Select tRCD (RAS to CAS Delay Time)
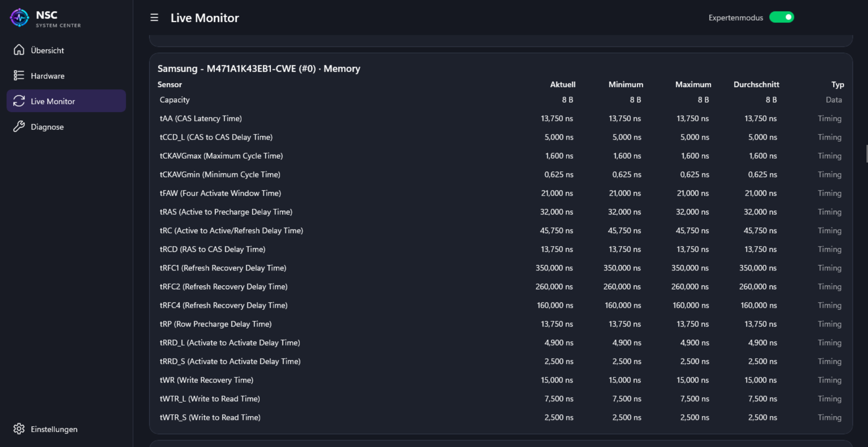This screenshot has width=868, height=447. click(501, 249)
